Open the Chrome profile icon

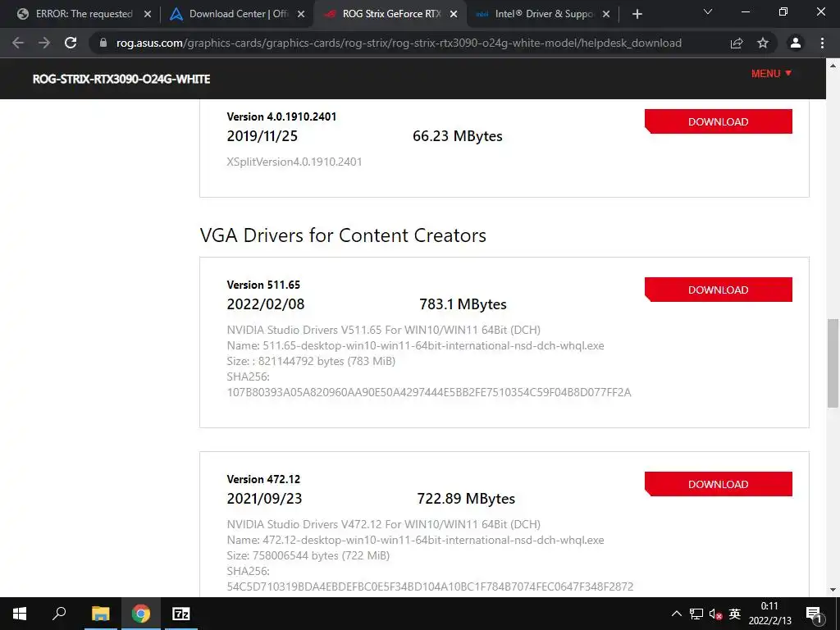[x=796, y=43]
